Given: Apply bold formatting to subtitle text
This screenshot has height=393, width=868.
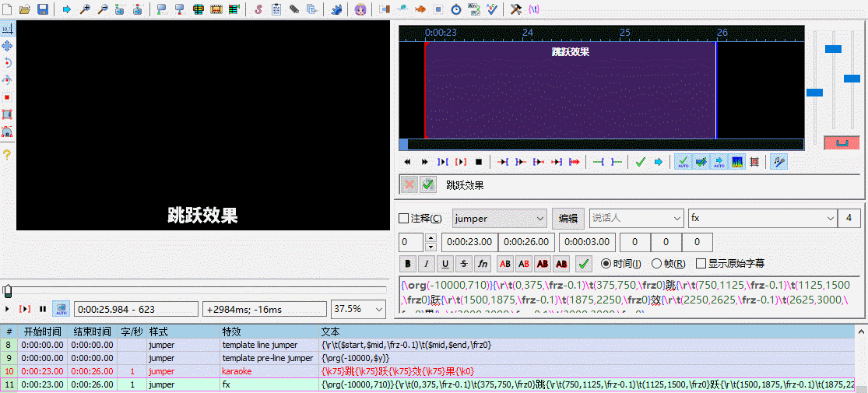Looking at the screenshot, I should pyautogui.click(x=407, y=264).
